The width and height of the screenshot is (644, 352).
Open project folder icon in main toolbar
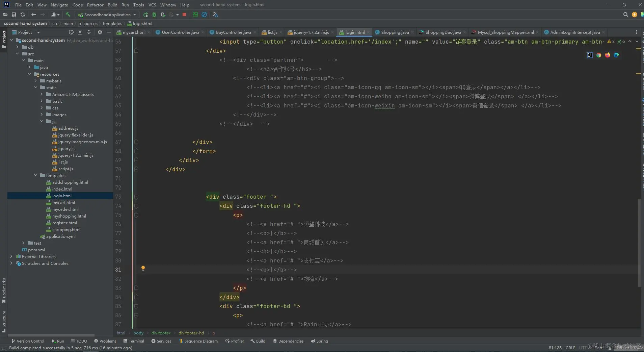pyautogui.click(x=5, y=15)
